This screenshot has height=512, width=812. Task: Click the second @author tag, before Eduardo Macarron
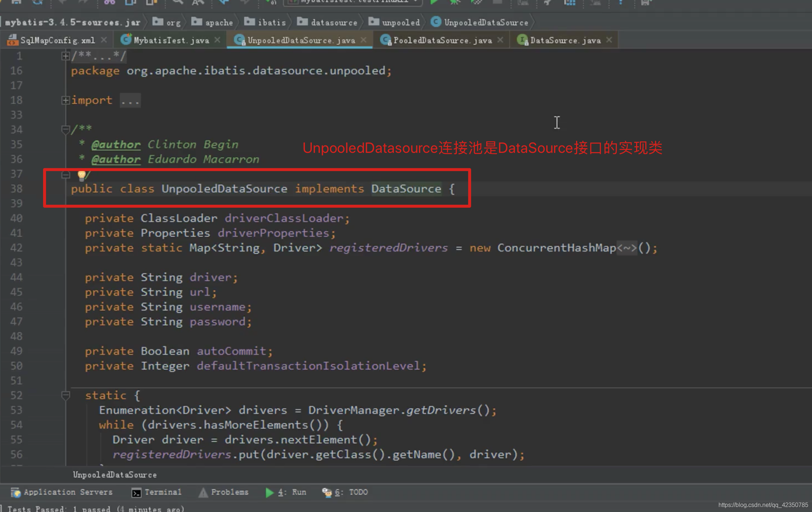click(116, 159)
